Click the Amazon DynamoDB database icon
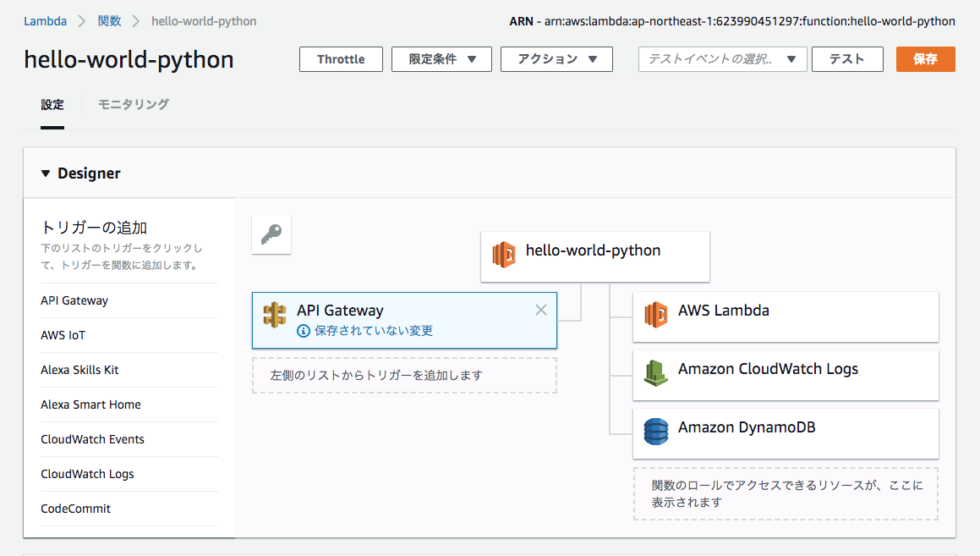The height and width of the screenshot is (556, 980). tap(656, 431)
